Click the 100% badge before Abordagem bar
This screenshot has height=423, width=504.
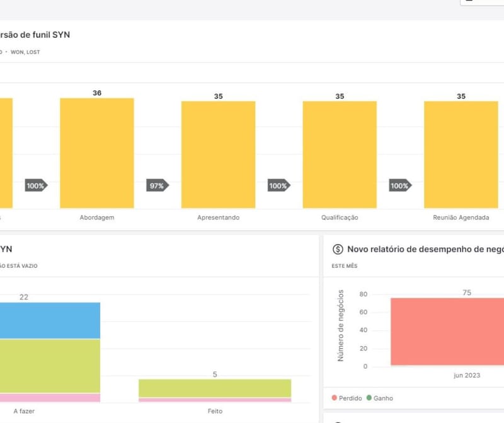pyautogui.click(x=37, y=186)
